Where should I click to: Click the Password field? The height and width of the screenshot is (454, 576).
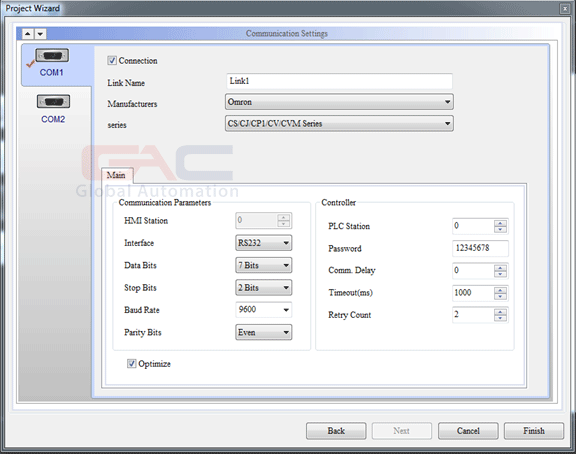tap(480, 248)
